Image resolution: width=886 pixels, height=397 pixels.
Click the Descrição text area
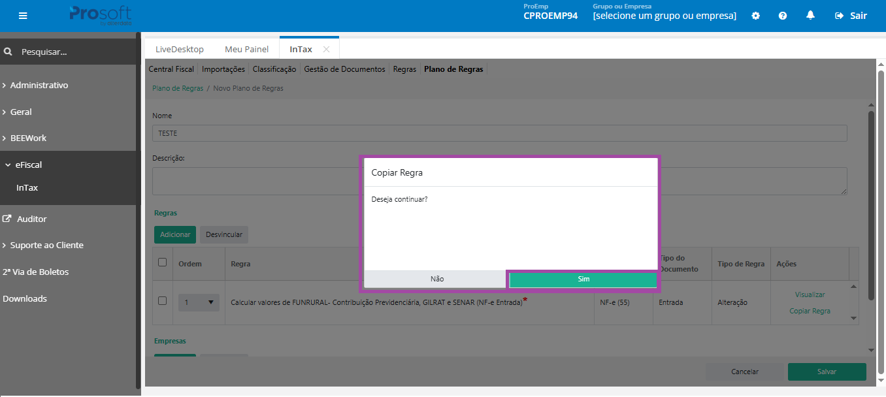coord(500,181)
